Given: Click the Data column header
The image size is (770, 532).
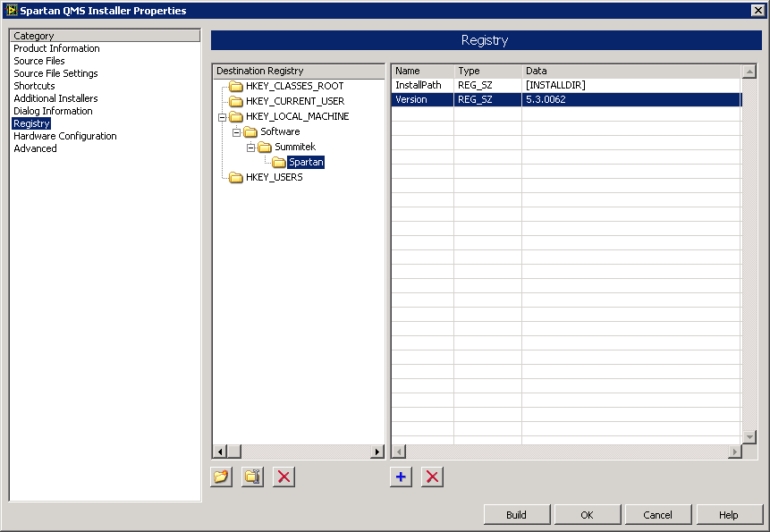Looking at the screenshot, I should tap(631, 72).
